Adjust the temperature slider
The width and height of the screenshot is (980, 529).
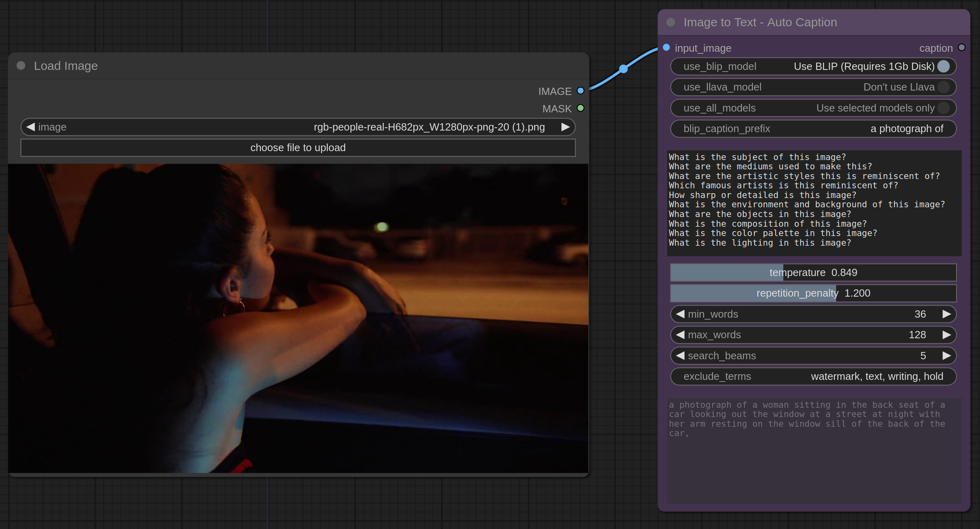click(813, 272)
